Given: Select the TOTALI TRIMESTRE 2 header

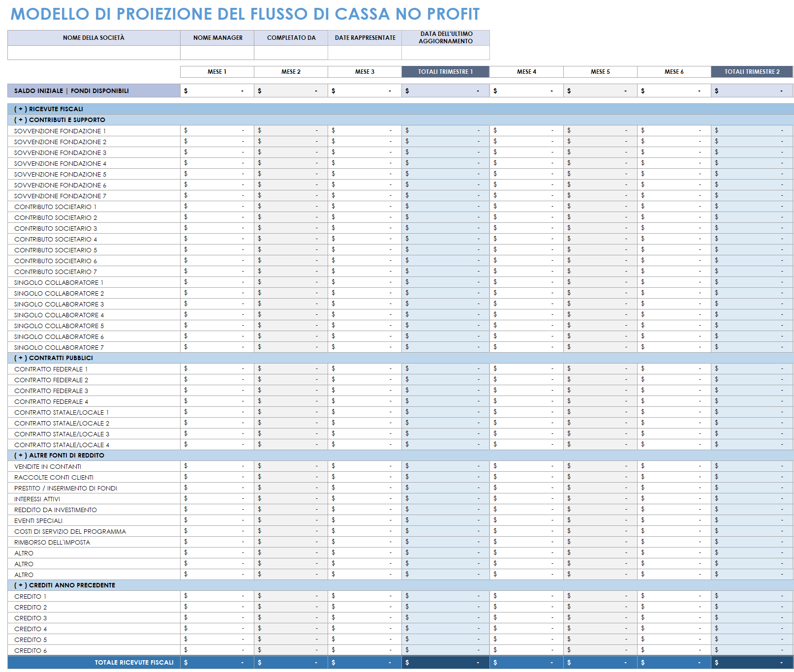Looking at the screenshot, I should [x=752, y=72].
